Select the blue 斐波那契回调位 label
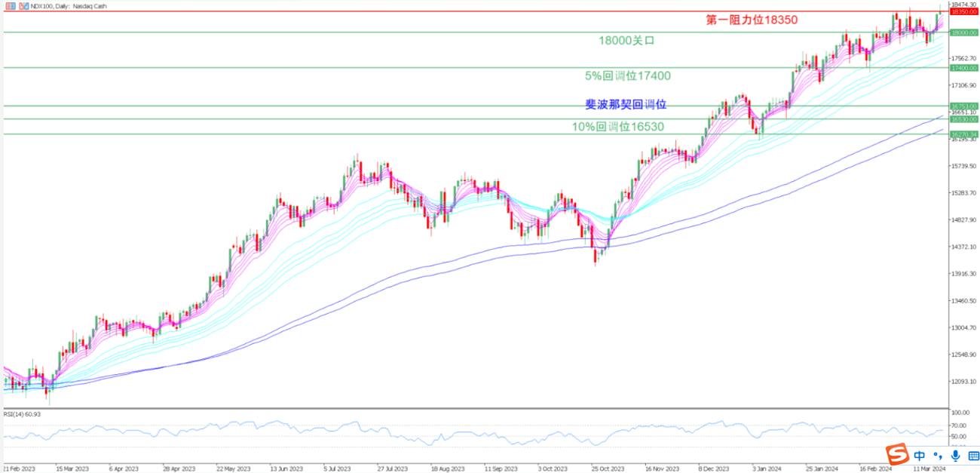This screenshot has height=473, width=980. (x=626, y=104)
